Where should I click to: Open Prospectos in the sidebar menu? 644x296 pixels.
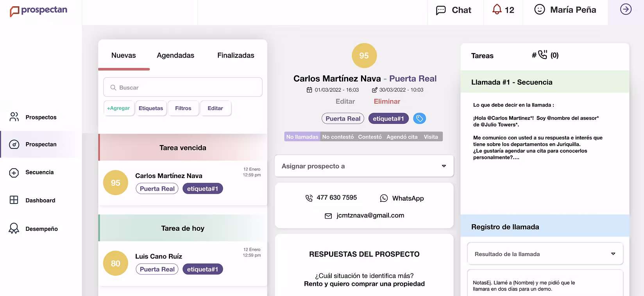click(41, 117)
